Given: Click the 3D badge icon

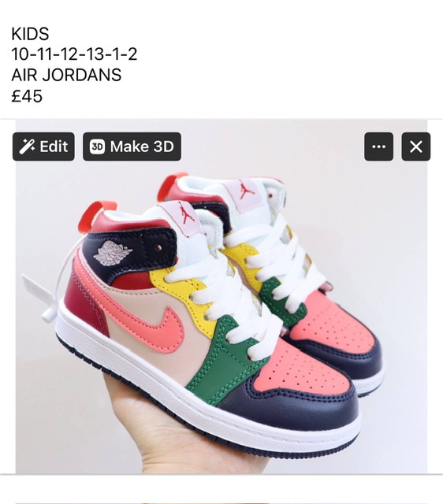Looking at the screenshot, I should click(97, 146).
